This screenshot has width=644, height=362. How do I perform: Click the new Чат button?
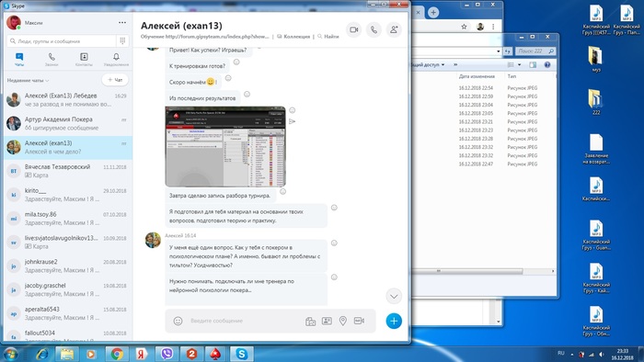(x=115, y=80)
